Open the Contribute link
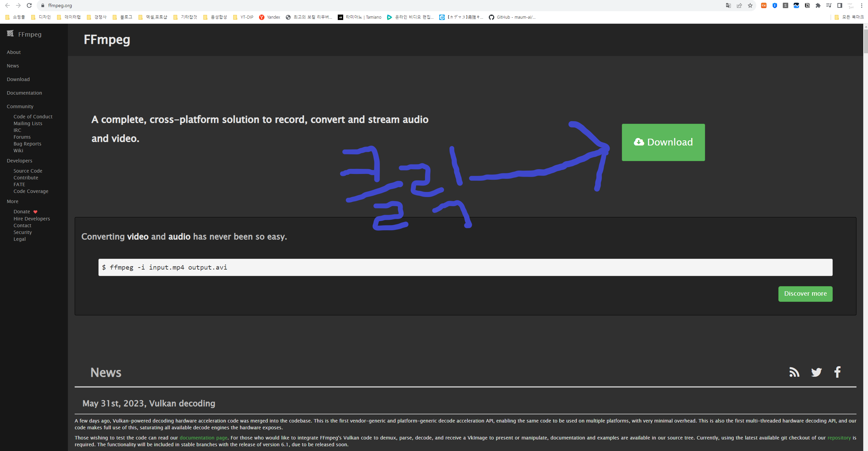 [26, 178]
